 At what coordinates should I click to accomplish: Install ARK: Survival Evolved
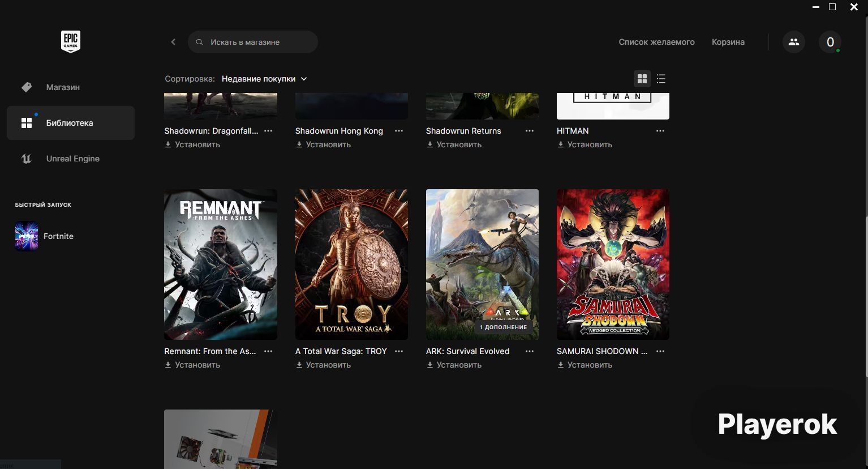tap(454, 365)
